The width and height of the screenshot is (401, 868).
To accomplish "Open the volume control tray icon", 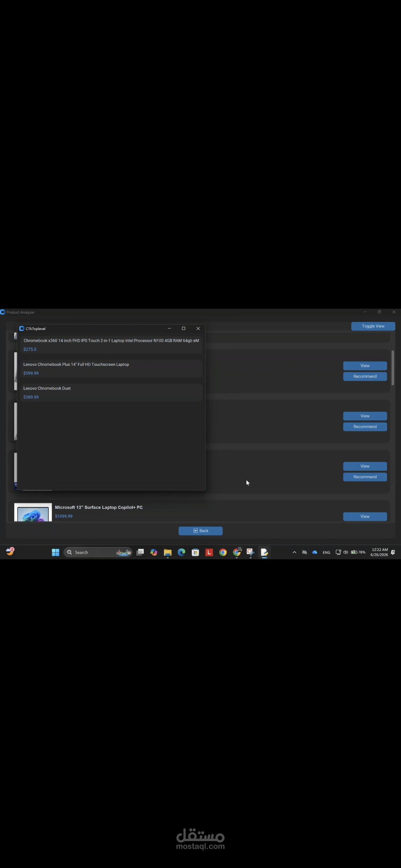I will [346, 552].
